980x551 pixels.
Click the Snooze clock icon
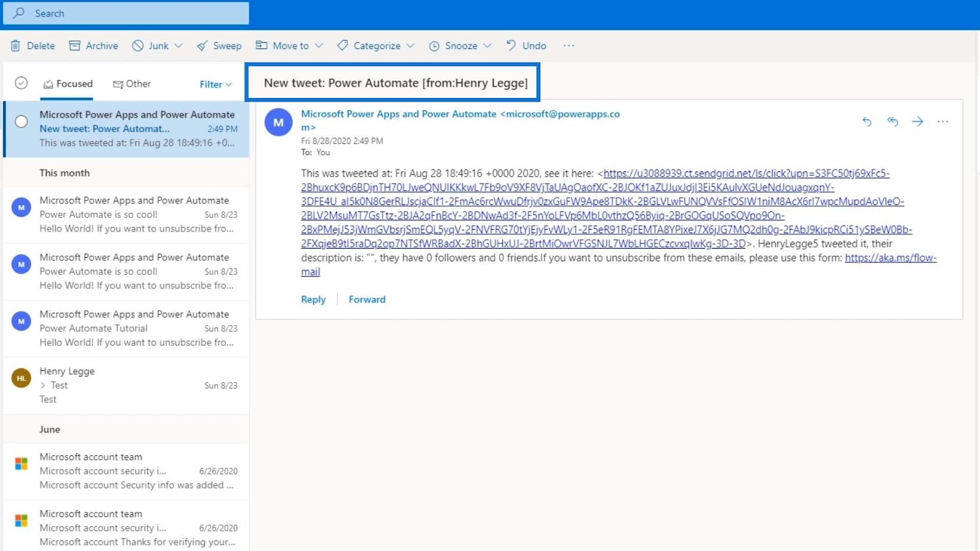click(x=434, y=46)
